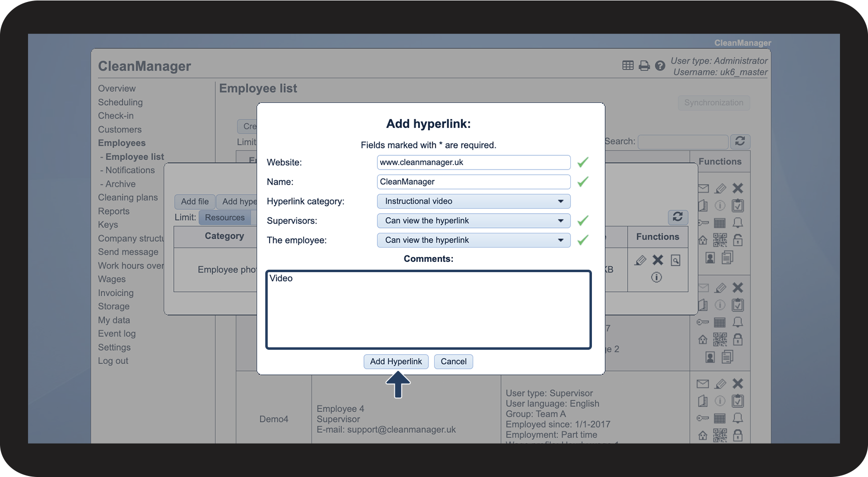
Task: Click the QR code icon in the Demo4 row
Action: pos(720,435)
